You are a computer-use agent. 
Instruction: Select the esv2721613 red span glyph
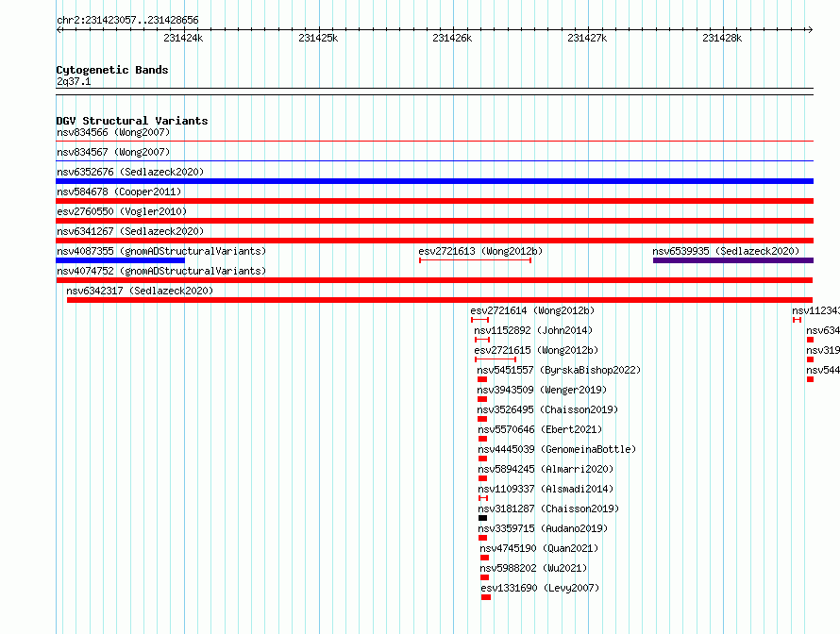[x=475, y=260]
